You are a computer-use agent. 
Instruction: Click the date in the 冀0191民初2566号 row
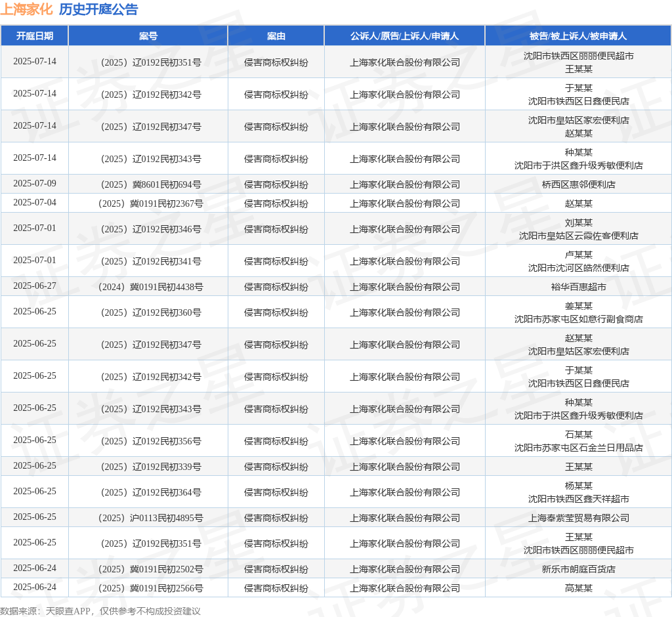tap(35, 587)
